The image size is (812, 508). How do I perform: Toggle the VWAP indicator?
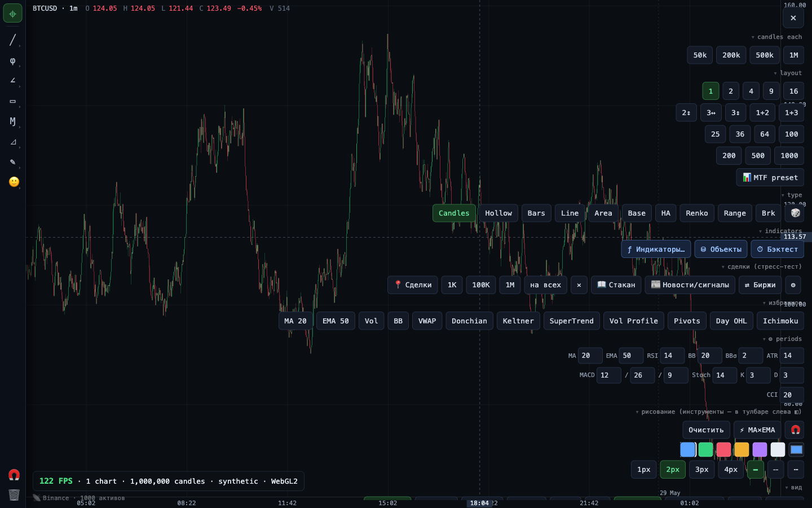pyautogui.click(x=427, y=321)
